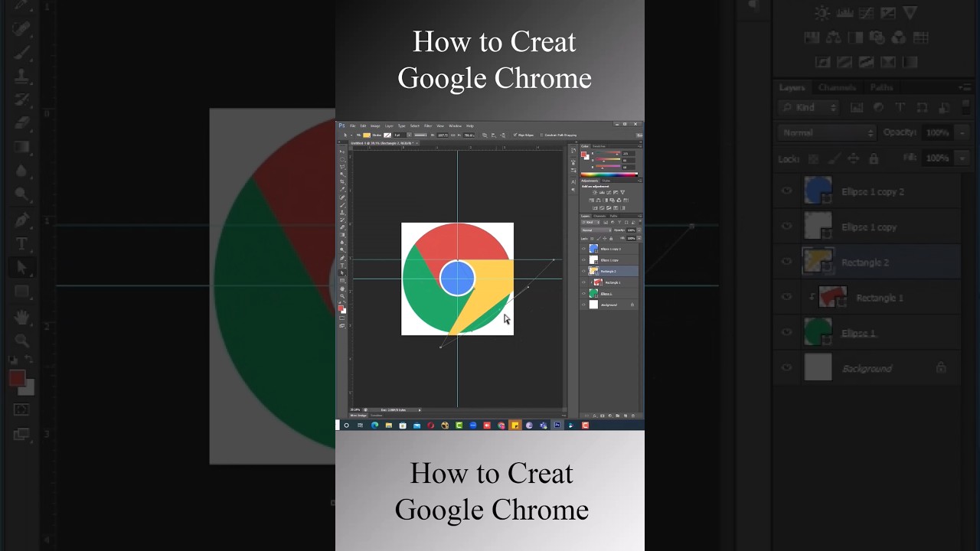Open the Window menu
The image size is (980, 551).
coord(456,126)
